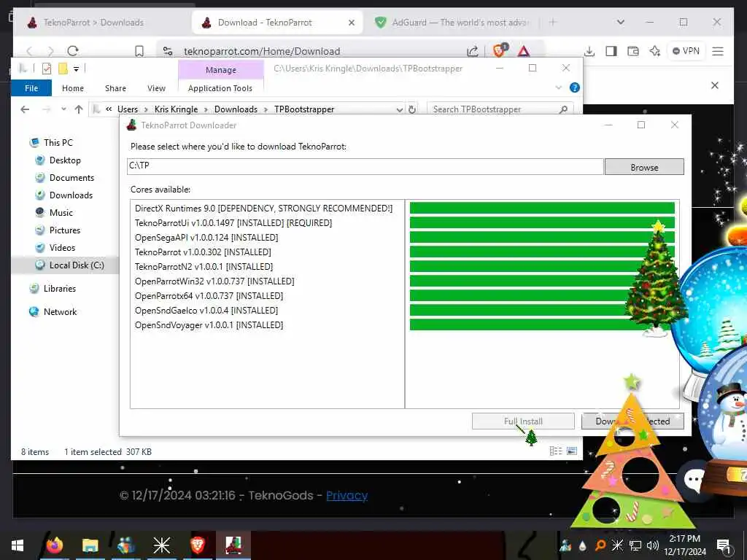Open Network in navigation pane
The height and width of the screenshot is (560, 747).
[x=60, y=312]
